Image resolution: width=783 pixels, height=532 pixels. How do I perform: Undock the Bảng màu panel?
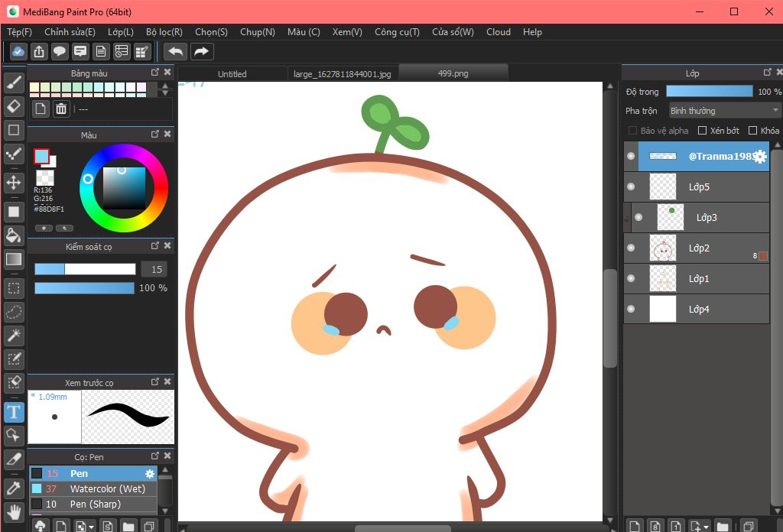[x=154, y=73]
